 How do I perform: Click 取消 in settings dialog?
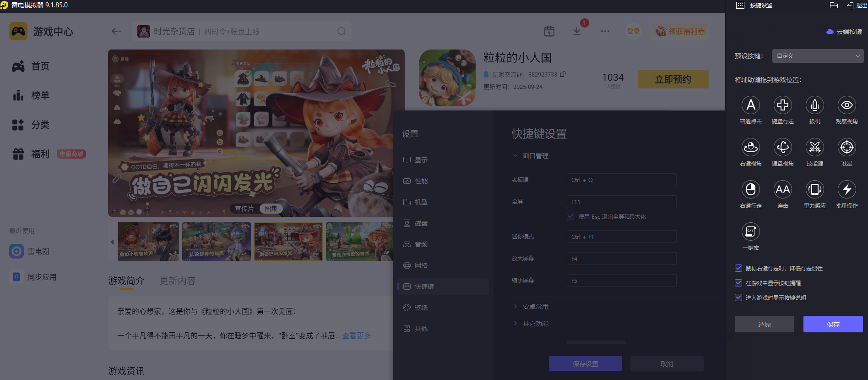click(667, 363)
